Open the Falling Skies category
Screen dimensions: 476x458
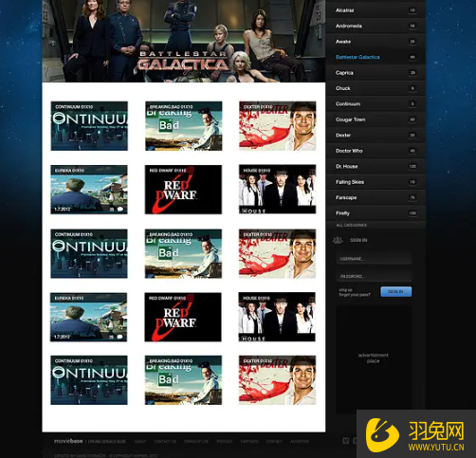375,182
